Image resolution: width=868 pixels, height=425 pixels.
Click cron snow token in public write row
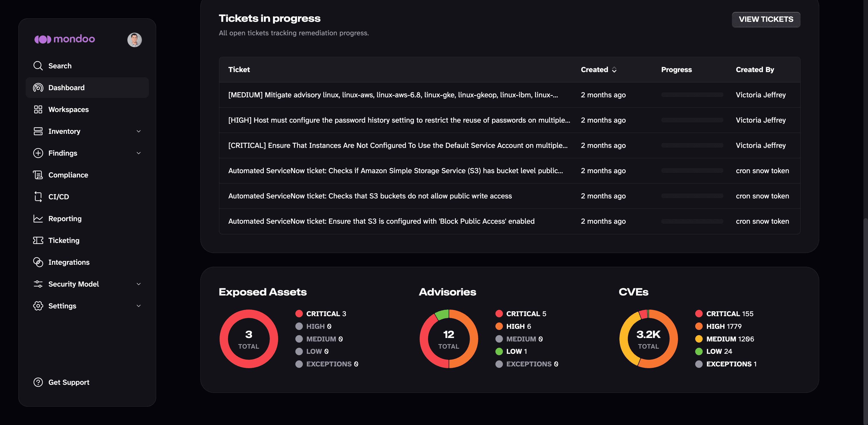tap(762, 196)
